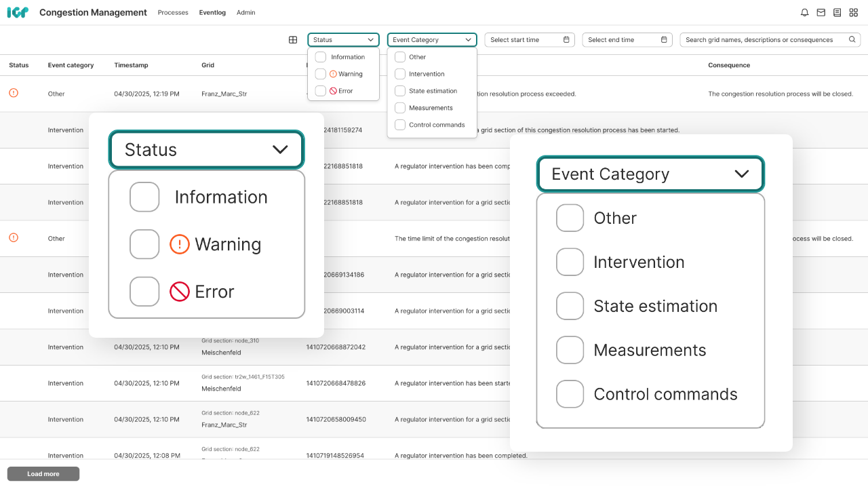This screenshot has height=489, width=868.
Task: Check the Error checkbox in the small Status list
Action: [321, 91]
